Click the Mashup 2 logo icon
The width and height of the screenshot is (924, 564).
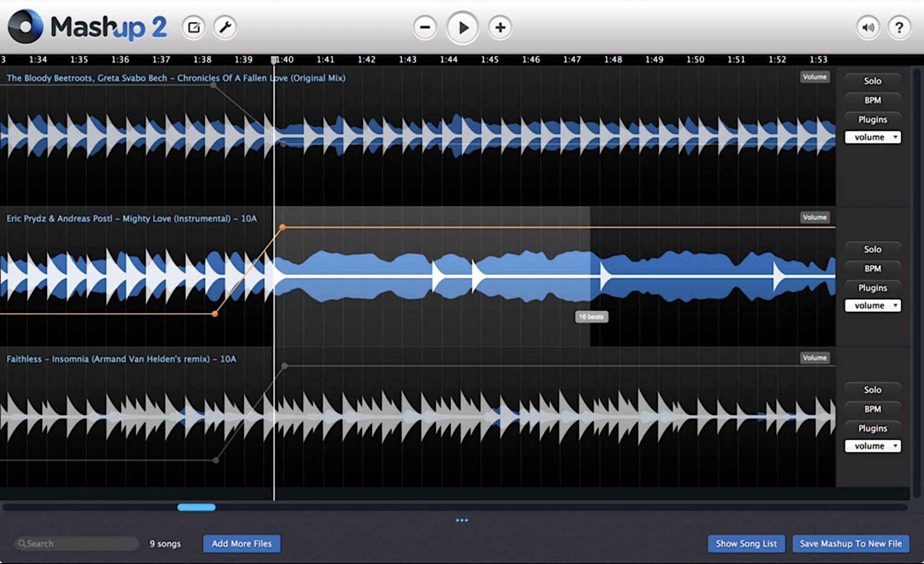pos(26,27)
